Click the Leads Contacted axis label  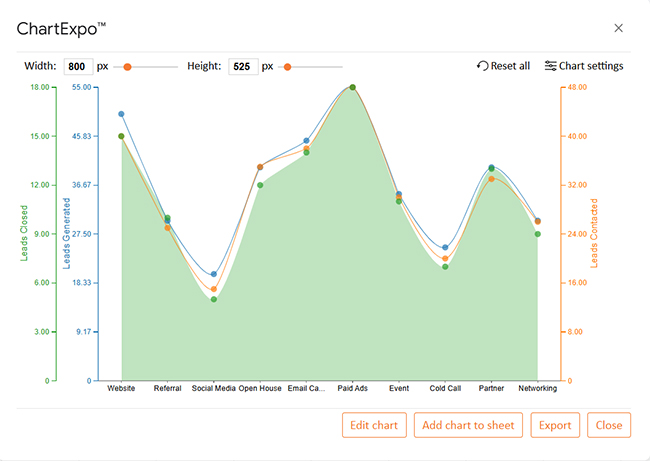594,234
